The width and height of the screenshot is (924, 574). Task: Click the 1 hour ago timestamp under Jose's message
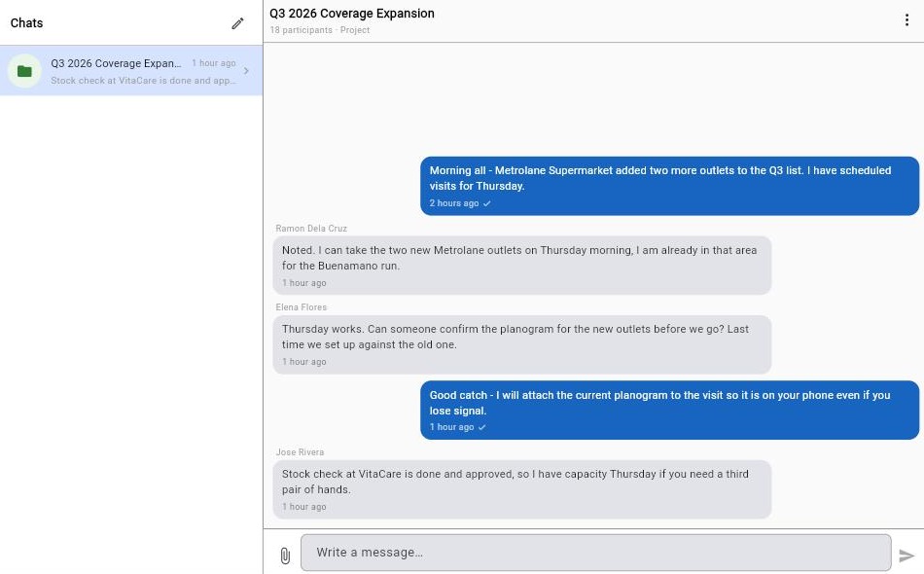coord(304,507)
